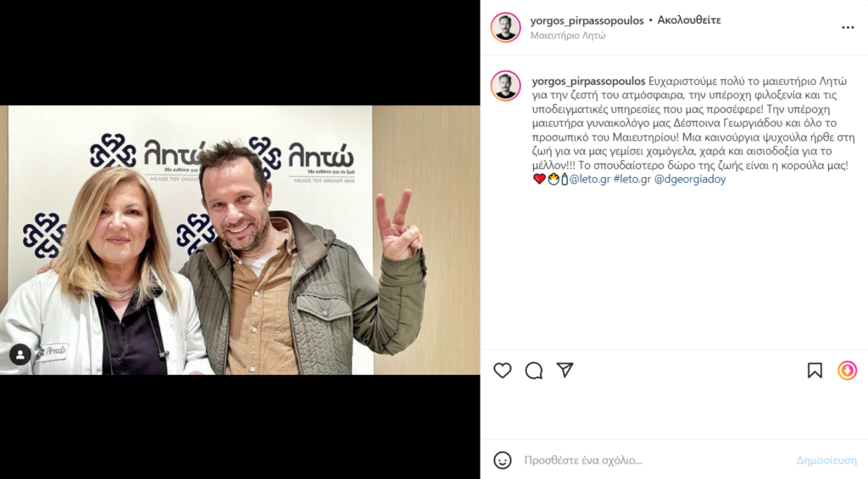This screenshot has height=479, width=868.
Task: Open the @leto.gr mention
Action: [x=590, y=179]
